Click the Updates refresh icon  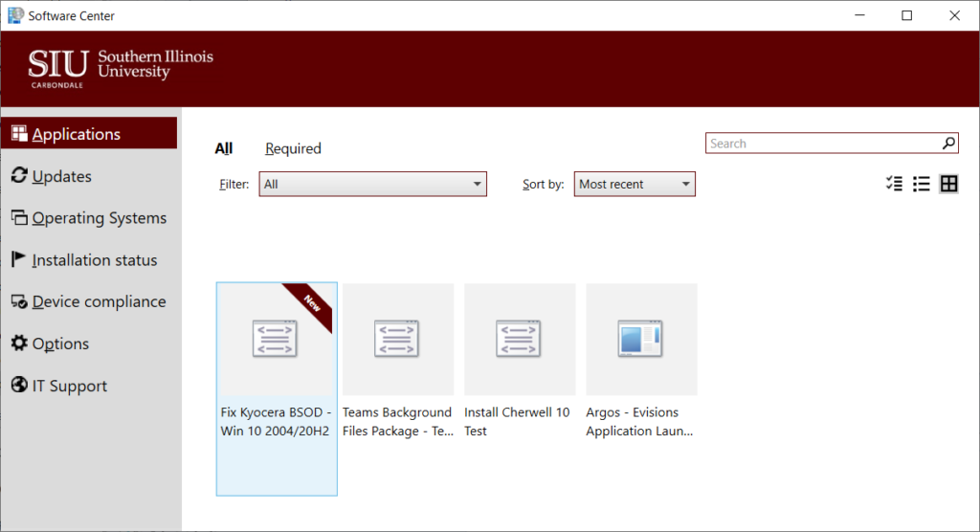(19, 176)
